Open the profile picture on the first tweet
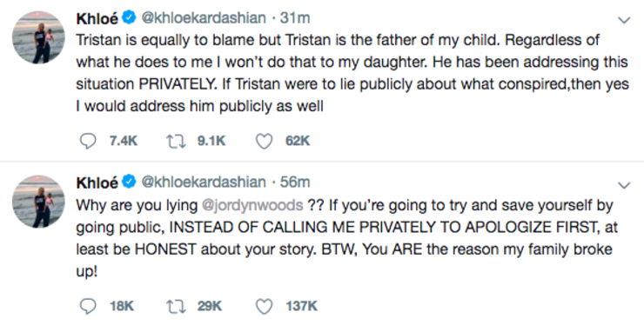The height and width of the screenshot is (325, 644). tap(38, 37)
